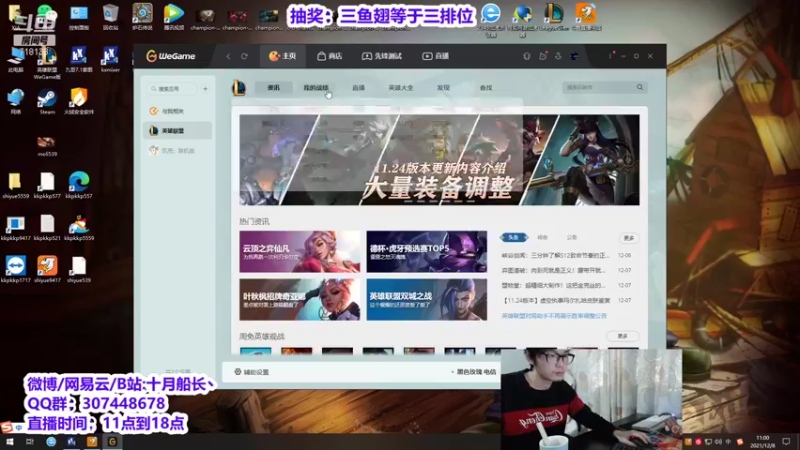Open the 商店 store tab
Screen dimensions: 800x450
[330, 56]
